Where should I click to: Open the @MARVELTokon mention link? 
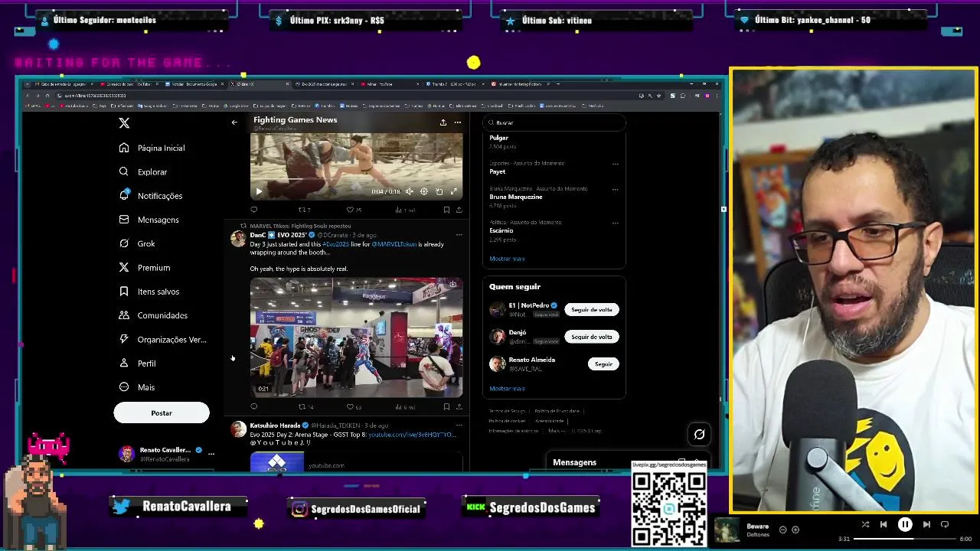tap(394, 244)
